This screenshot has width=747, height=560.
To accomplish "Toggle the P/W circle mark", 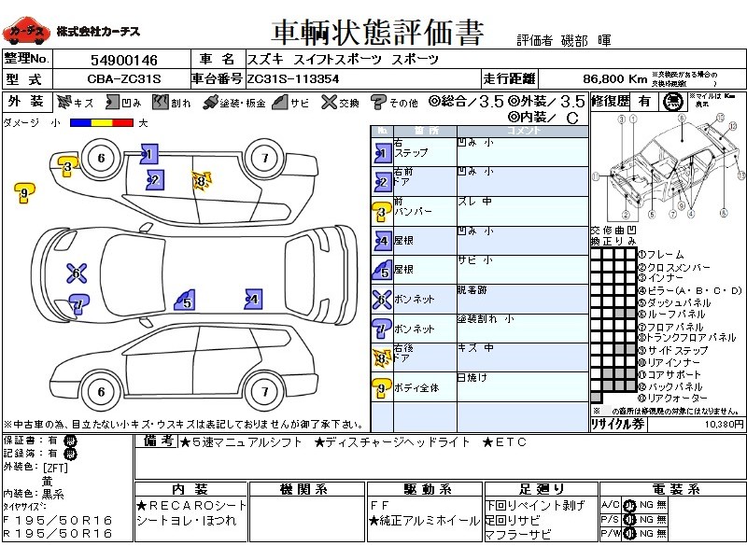I will [x=628, y=533].
